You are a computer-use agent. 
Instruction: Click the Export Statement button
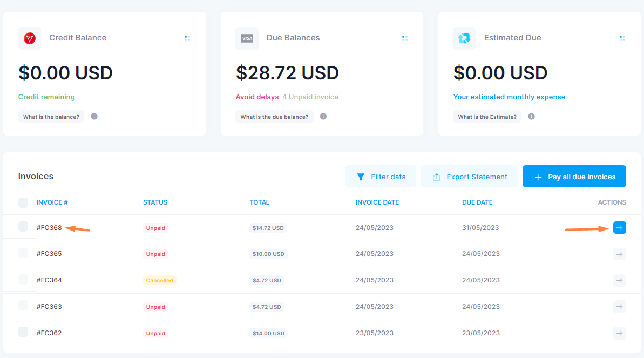pos(470,177)
